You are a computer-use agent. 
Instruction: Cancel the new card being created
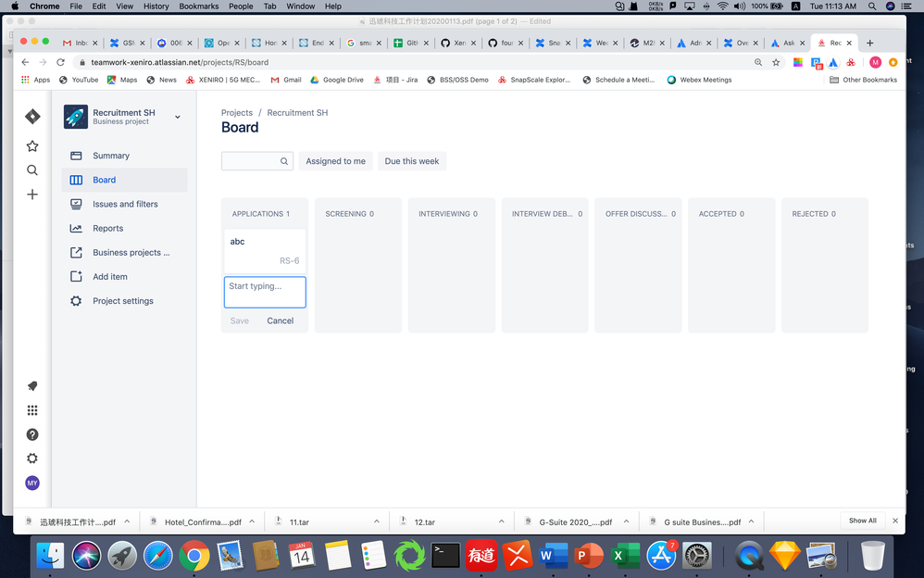281,320
